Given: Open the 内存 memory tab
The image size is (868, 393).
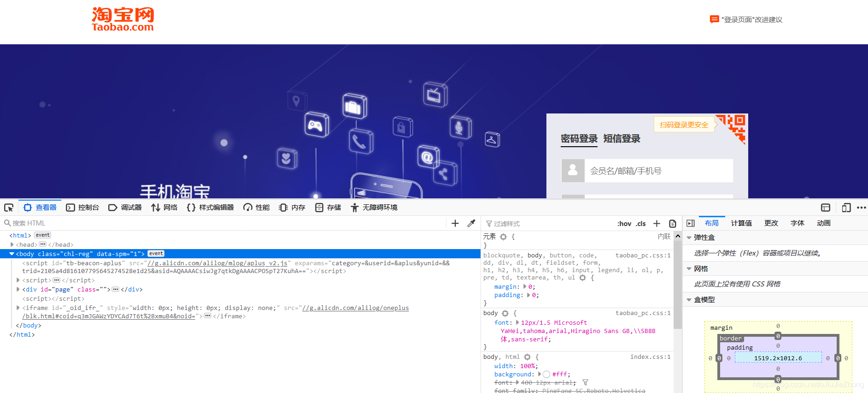Looking at the screenshot, I should (292, 208).
